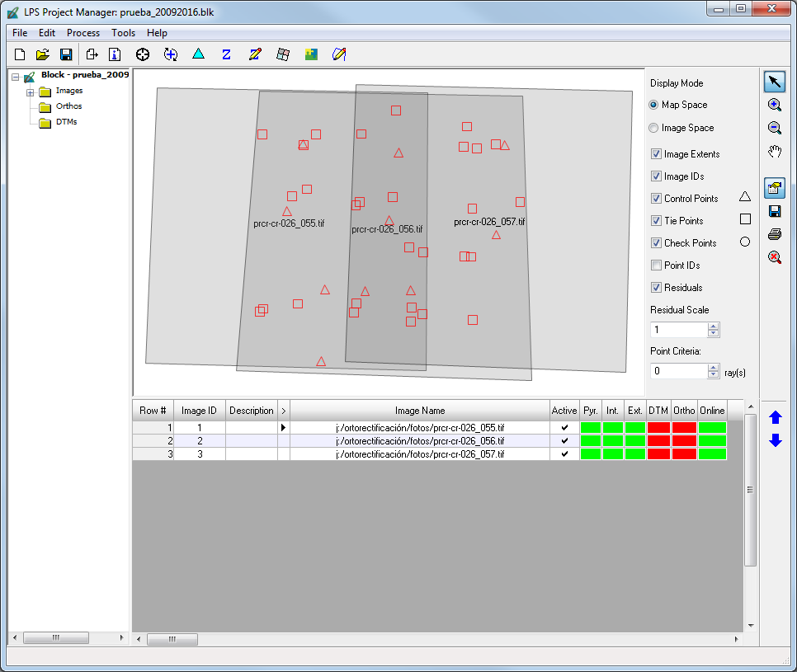This screenshot has height=672, width=797.
Task: Move row up with blue up arrow
Action: point(775,418)
